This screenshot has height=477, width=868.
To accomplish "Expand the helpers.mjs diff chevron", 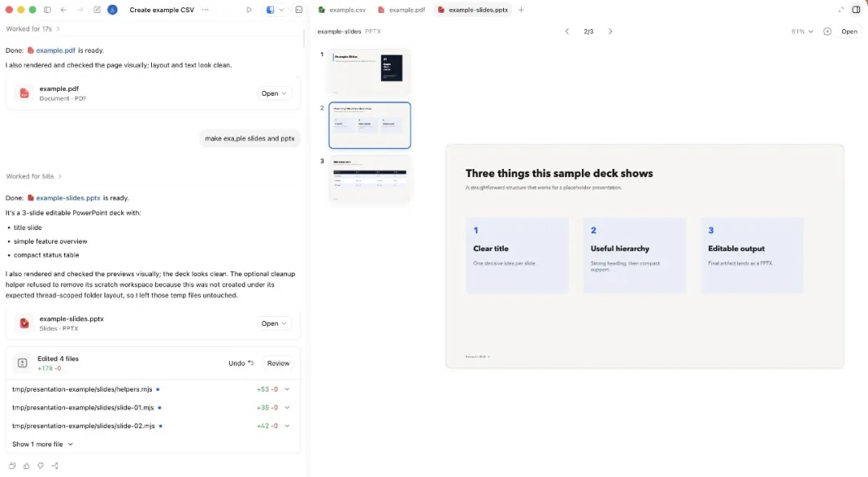I will pos(287,389).
